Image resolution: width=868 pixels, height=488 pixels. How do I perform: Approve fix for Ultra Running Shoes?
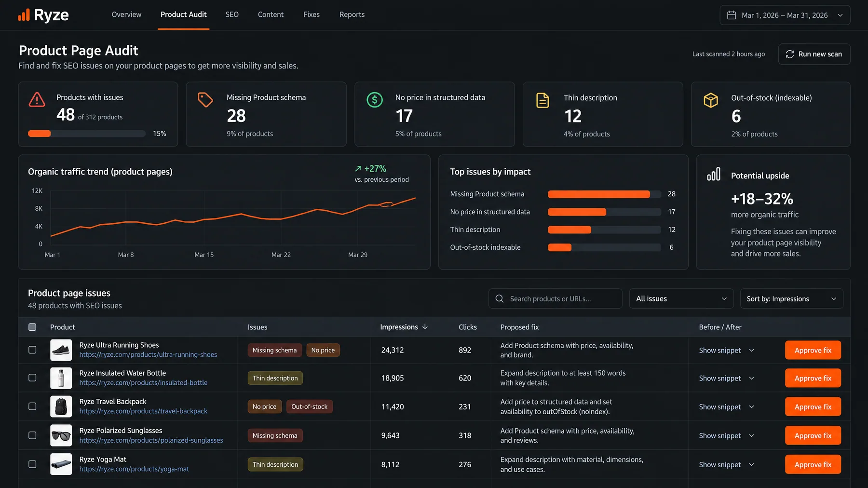(x=813, y=350)
